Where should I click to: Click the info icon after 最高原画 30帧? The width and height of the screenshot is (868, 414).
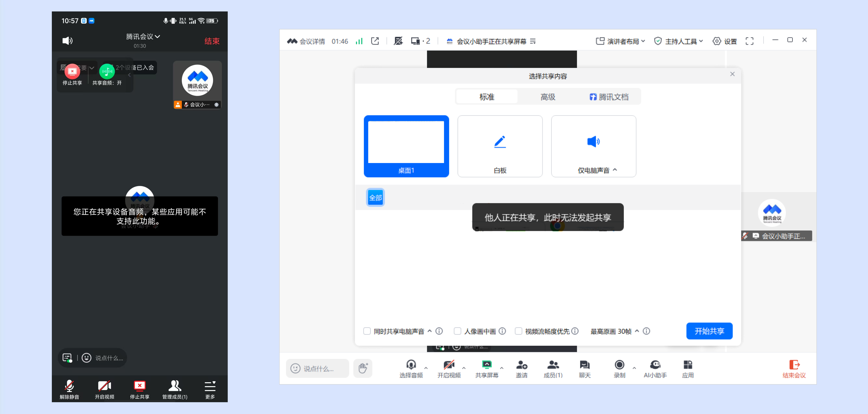[646, 331]
